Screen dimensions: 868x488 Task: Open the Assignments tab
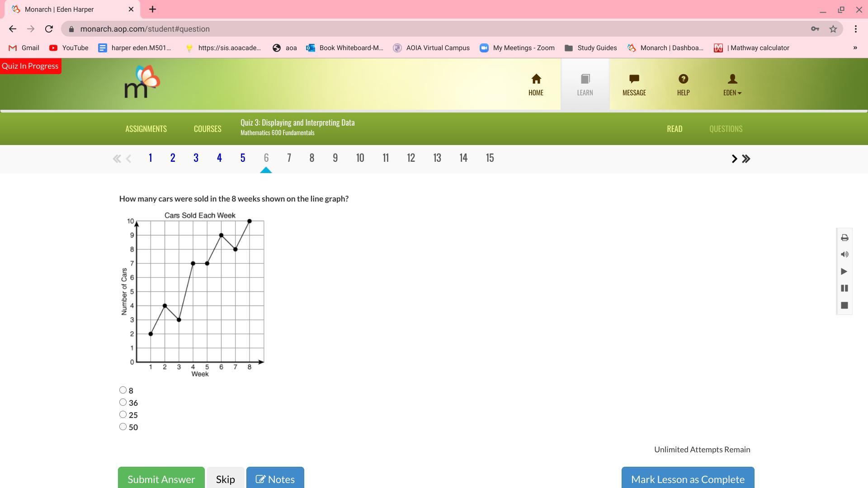coord(146,129)
